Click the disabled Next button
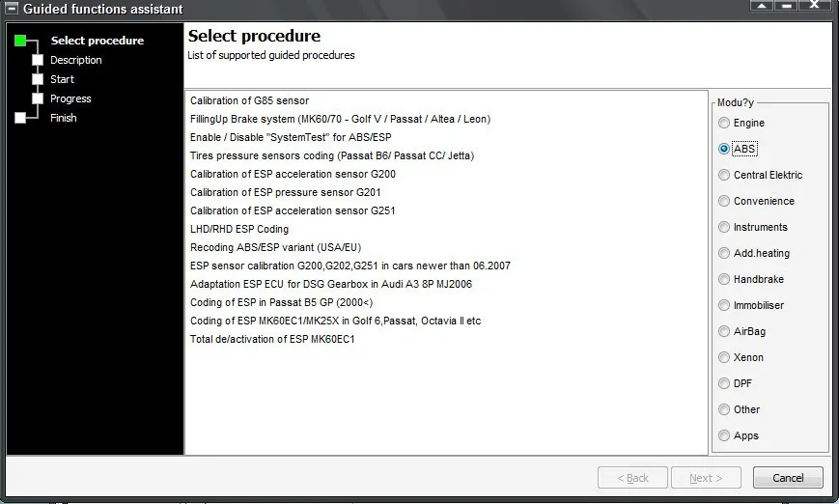 (706, 478)
